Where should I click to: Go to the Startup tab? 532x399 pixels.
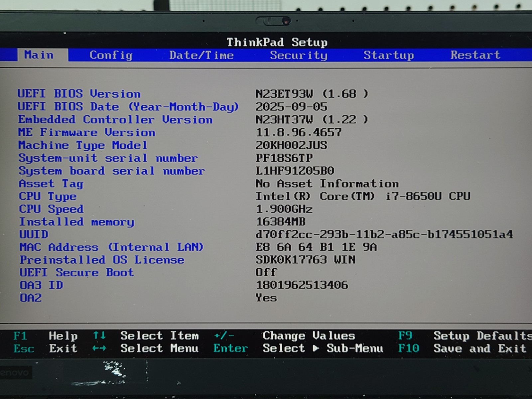point(389,55)
